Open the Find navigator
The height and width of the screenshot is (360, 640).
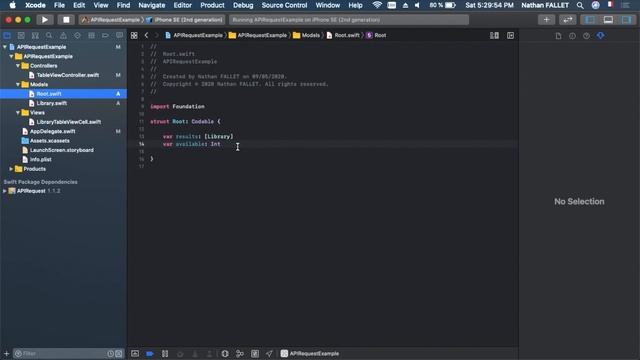pos(49,36)
